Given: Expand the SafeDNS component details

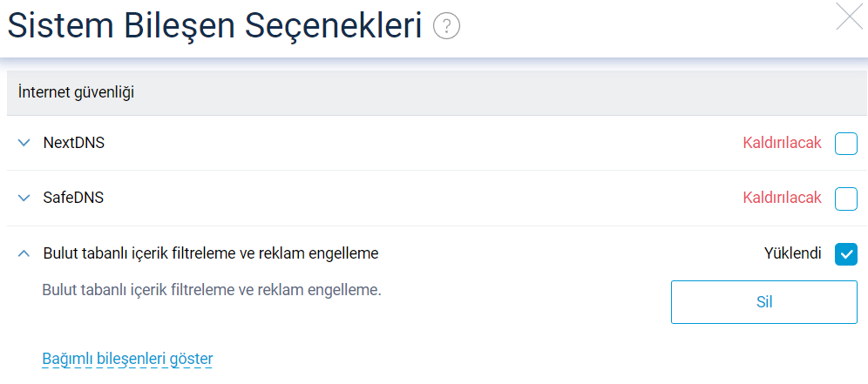Looking at the screenshot, I should (x=24, y=199).
